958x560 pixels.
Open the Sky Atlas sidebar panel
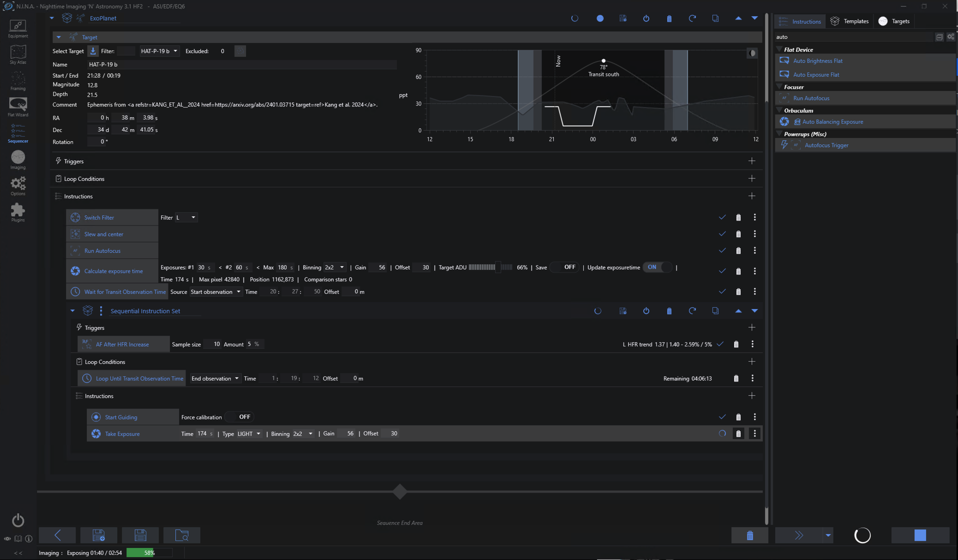(18, 54)
